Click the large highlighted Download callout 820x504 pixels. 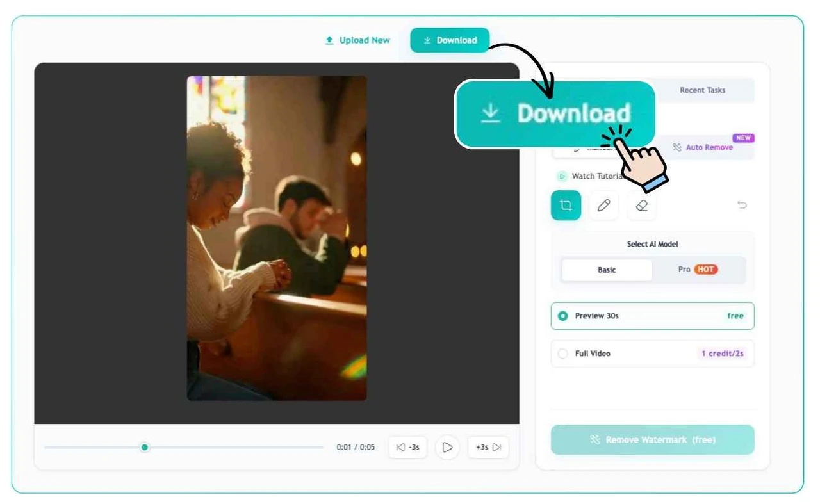[x=555, y=114]
